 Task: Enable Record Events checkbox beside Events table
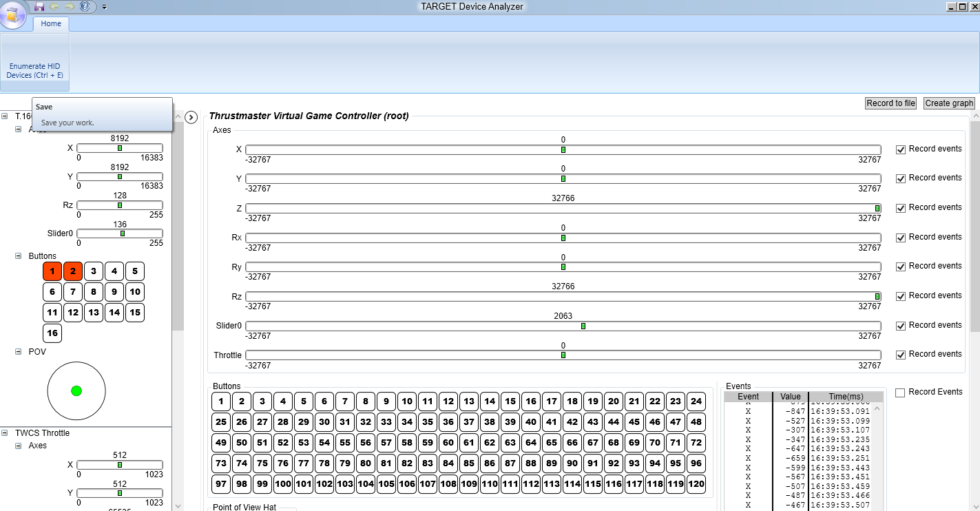(x=900, y=393)
